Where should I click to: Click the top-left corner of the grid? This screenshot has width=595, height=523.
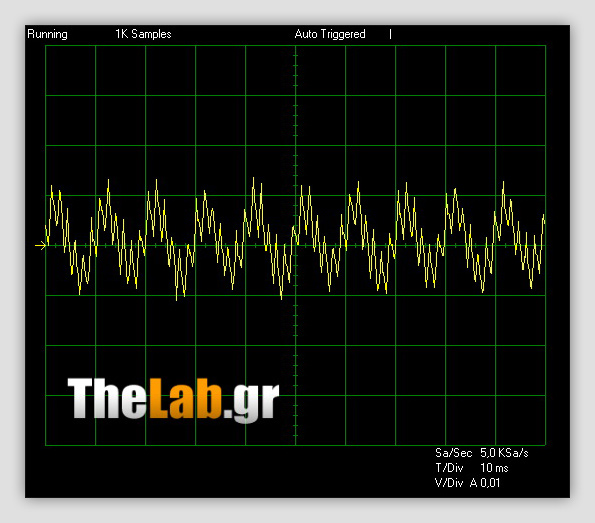(x=46, y=46)
